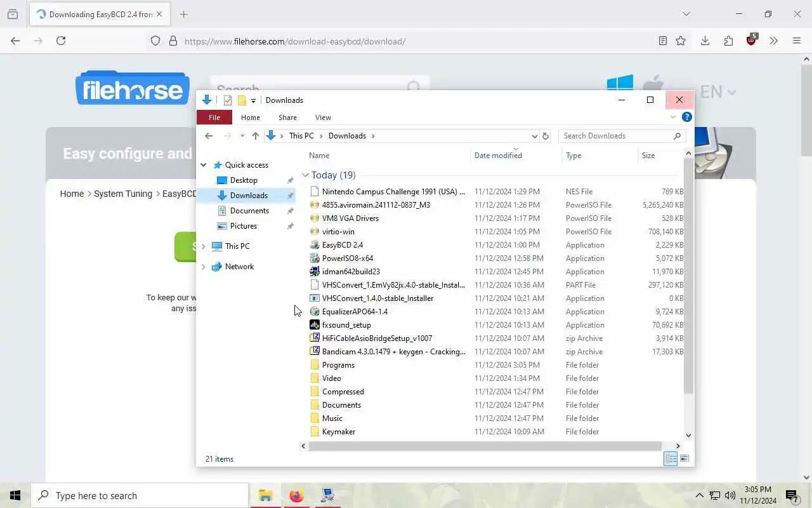Select the VHSConvert_1.4.0-stable_Installer application row
Viewport: 812px width, 508px height.
tap(496, 298)
